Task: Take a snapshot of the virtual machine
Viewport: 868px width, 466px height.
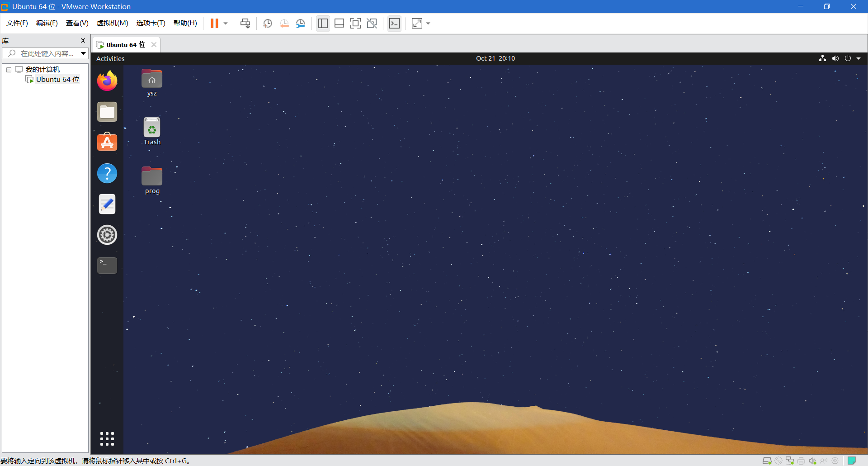Action: pos(267,23)
